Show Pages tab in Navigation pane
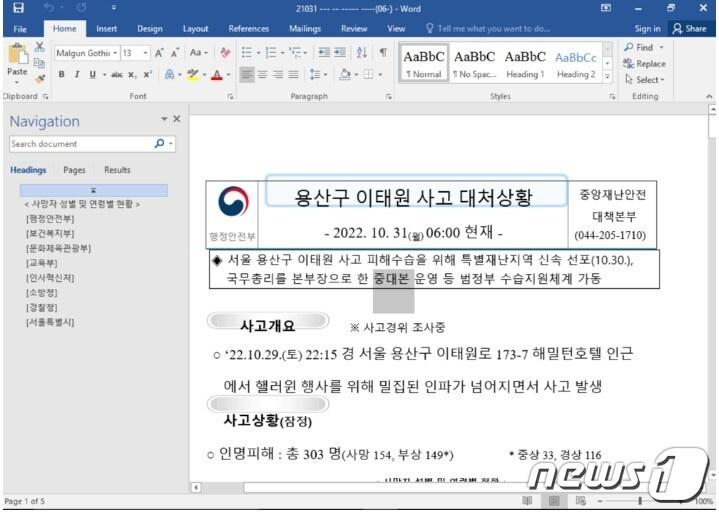The width and height of the screenshot is (719, 514). [74, 170]
